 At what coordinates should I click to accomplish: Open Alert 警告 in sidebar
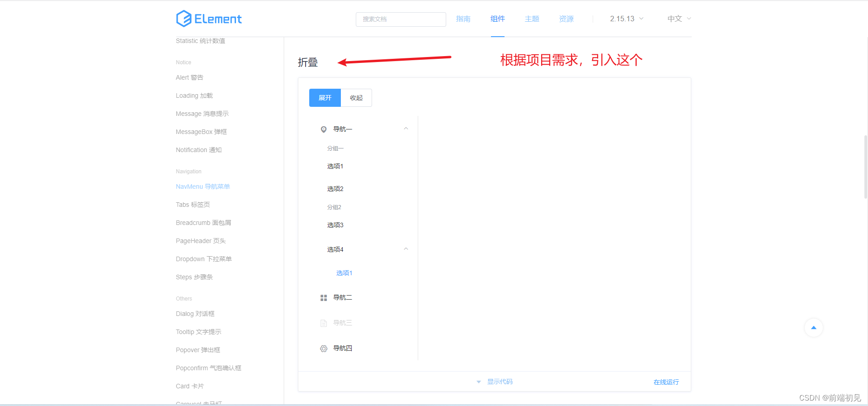pyautogui.click(x=190, y=77)
